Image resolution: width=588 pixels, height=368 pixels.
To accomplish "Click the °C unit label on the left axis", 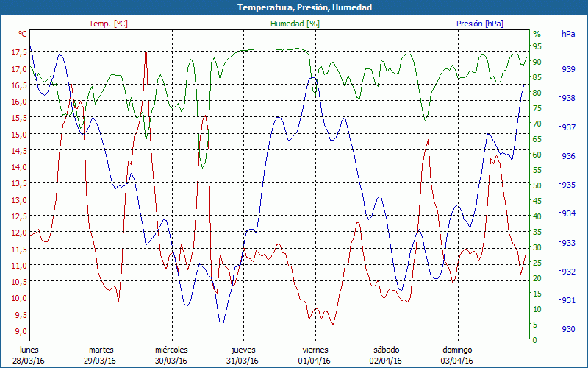I will 23,34.
